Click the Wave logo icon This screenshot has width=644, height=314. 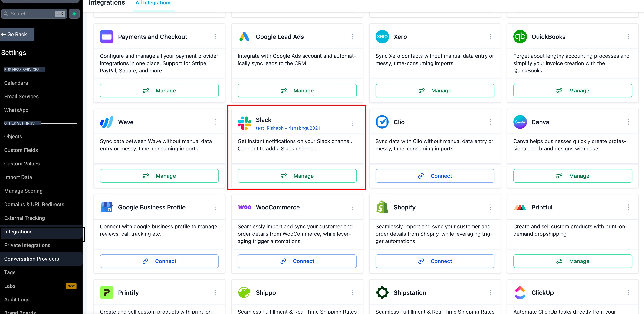107,122
